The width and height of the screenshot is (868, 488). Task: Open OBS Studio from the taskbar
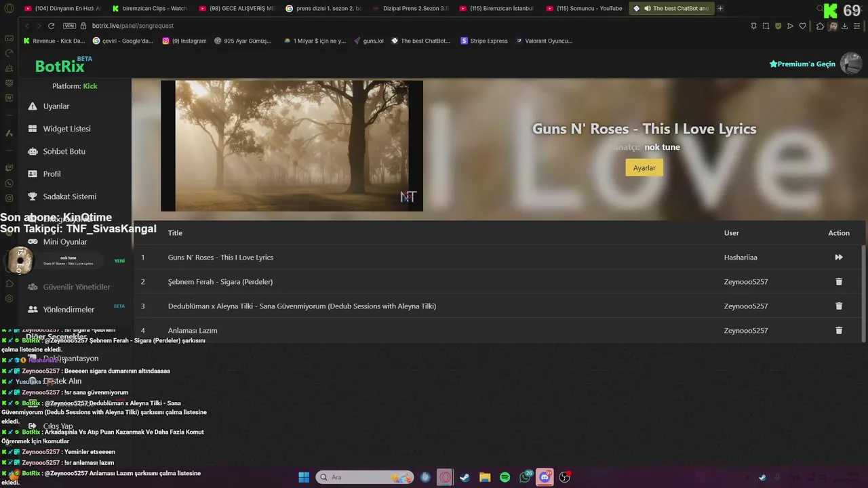[x=564, y=477]
